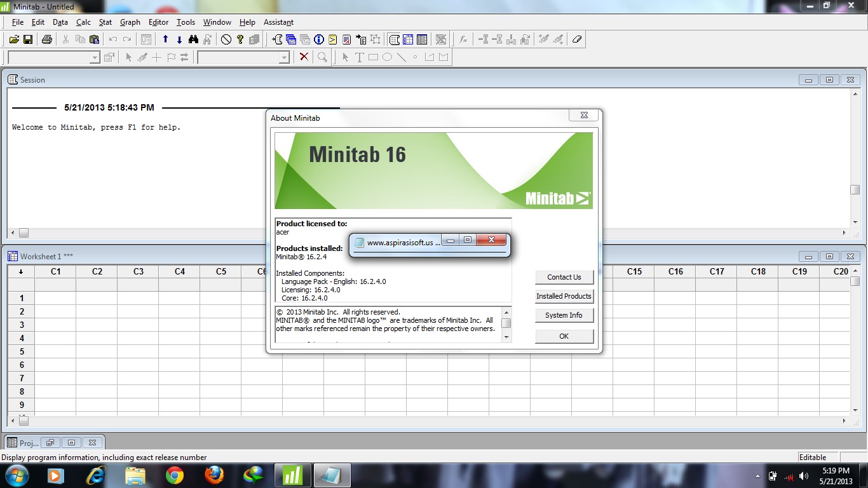
Task: Open Google Chrome from the taskbar
Action: pos(175,475)
